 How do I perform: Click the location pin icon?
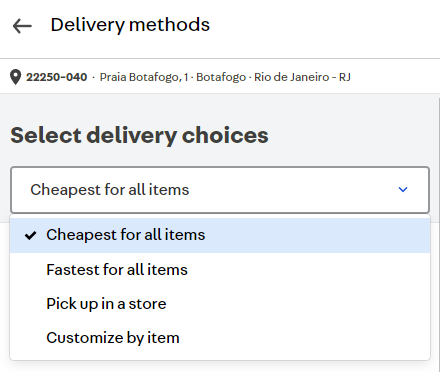[x=15, y=77]
